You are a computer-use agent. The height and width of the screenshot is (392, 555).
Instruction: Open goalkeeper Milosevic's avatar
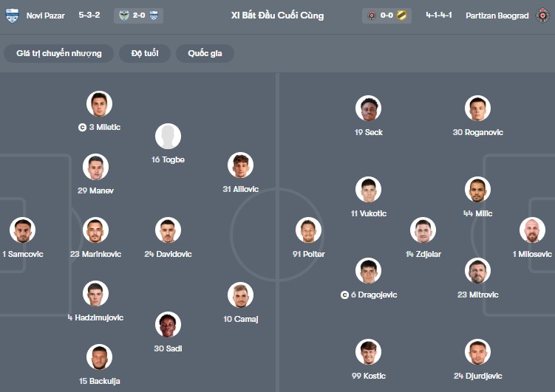pyautogui.click(x=532, y=230)
